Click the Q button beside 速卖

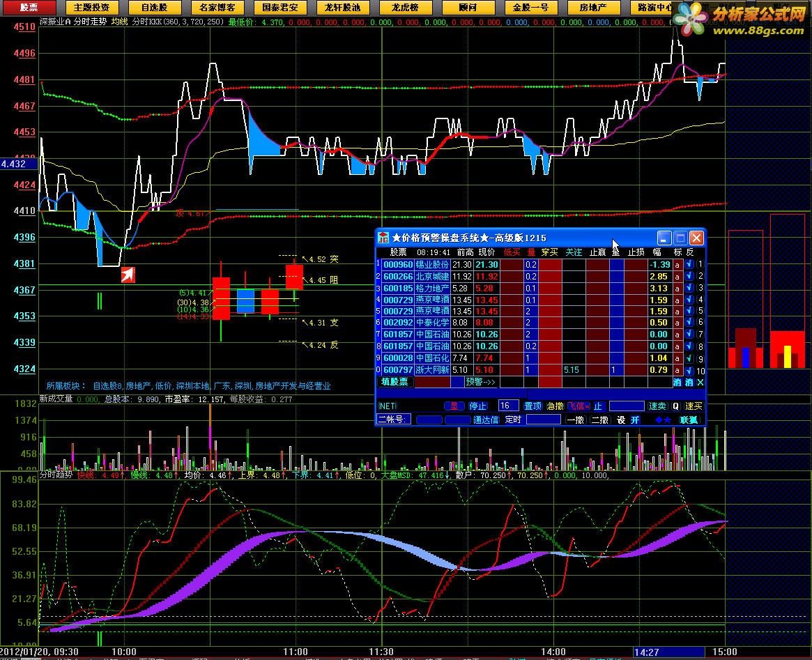pos(676,406)
